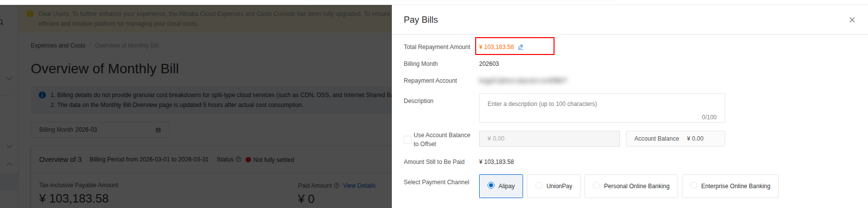Expand the top sidebar chevron
The height and width of the screenshot is (208, 868).
(x=9, y=78)
